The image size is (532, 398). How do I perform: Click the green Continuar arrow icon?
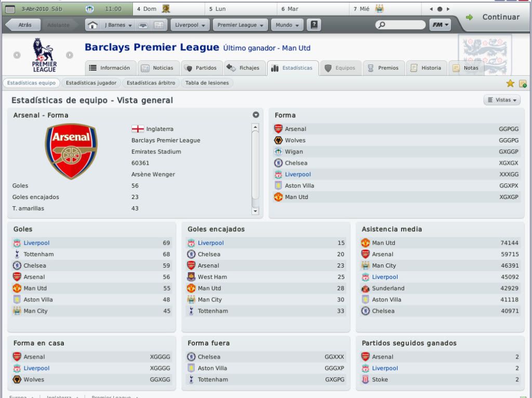coord(469,17)
